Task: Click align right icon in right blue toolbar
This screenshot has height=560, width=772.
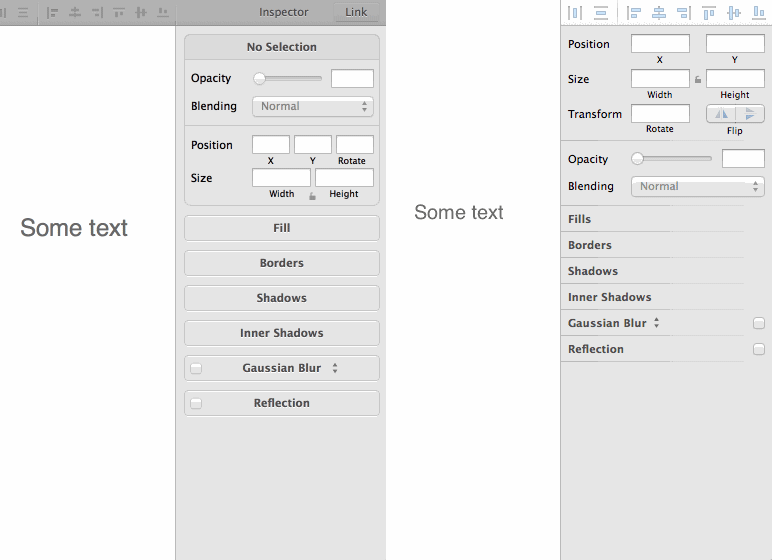Action: tap(684, 13)
